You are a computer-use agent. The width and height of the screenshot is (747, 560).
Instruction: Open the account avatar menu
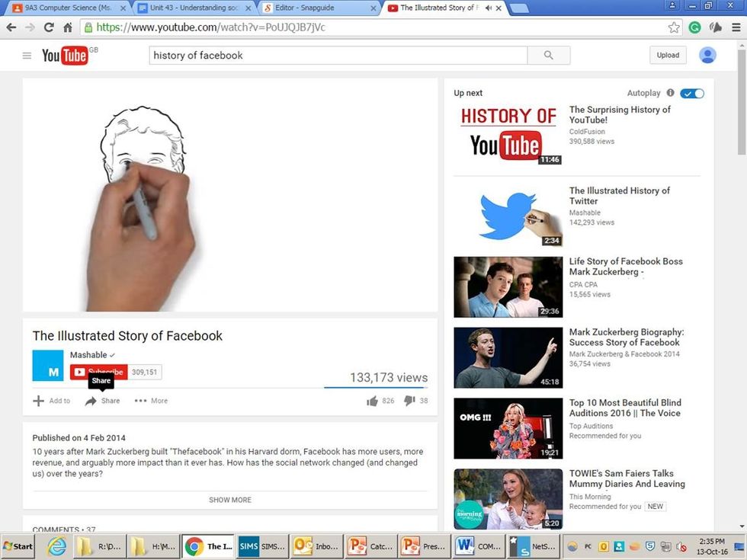(707, 55)
